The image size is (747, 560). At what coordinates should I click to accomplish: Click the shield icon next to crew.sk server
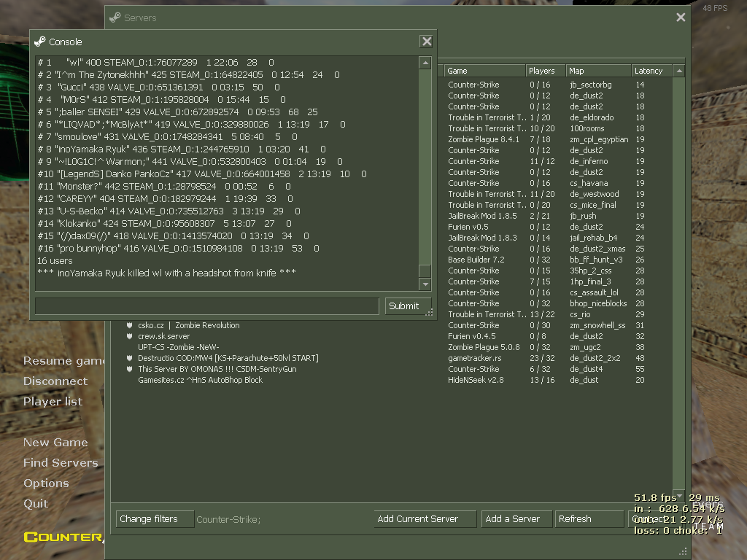pyautogui.click(x=129, y=336)
